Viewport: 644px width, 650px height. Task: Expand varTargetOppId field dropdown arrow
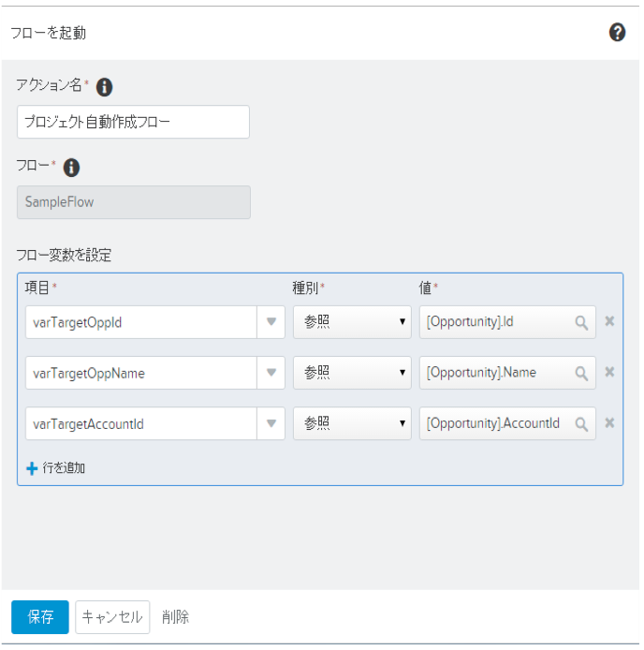[x=271, y=322]
